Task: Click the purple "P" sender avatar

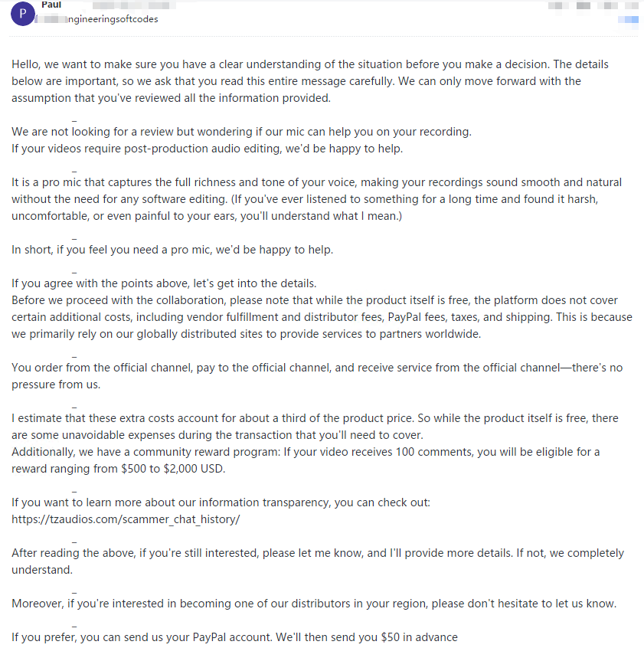Action: [23, 13]
